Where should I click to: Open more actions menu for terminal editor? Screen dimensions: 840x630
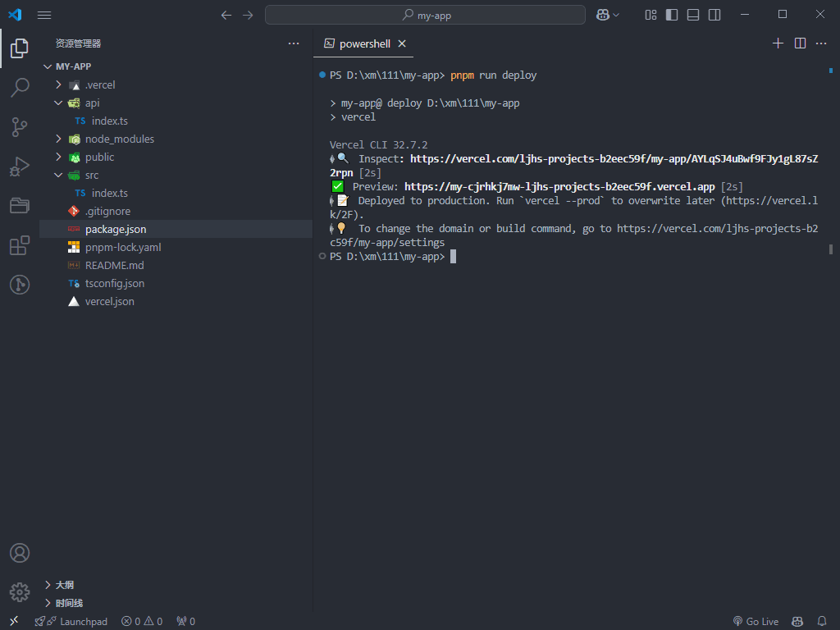(821, 43)
